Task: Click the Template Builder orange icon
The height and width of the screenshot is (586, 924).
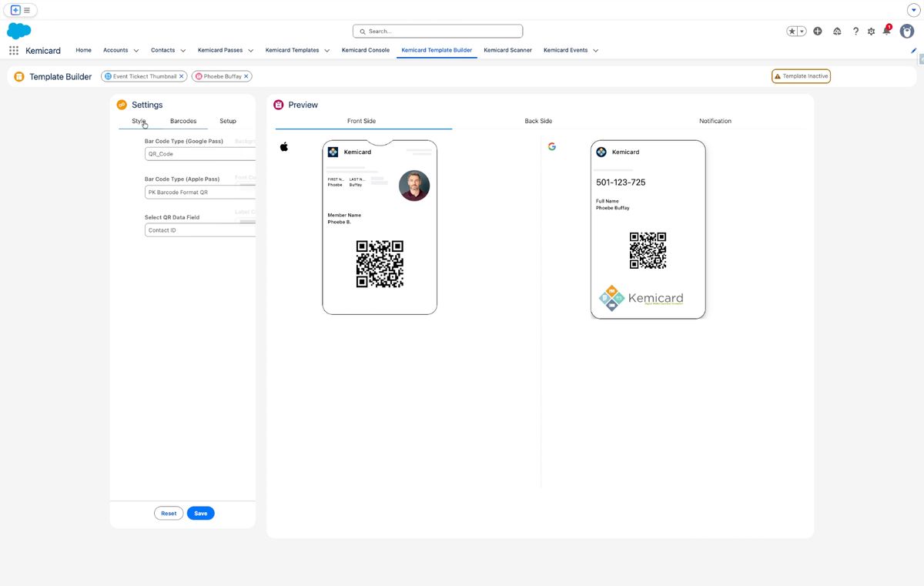Action: (x=19, y=76)
